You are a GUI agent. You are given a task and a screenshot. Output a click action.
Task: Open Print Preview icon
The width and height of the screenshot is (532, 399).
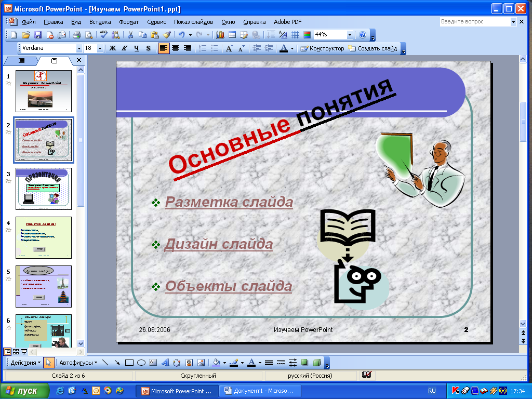coord(88,35)
